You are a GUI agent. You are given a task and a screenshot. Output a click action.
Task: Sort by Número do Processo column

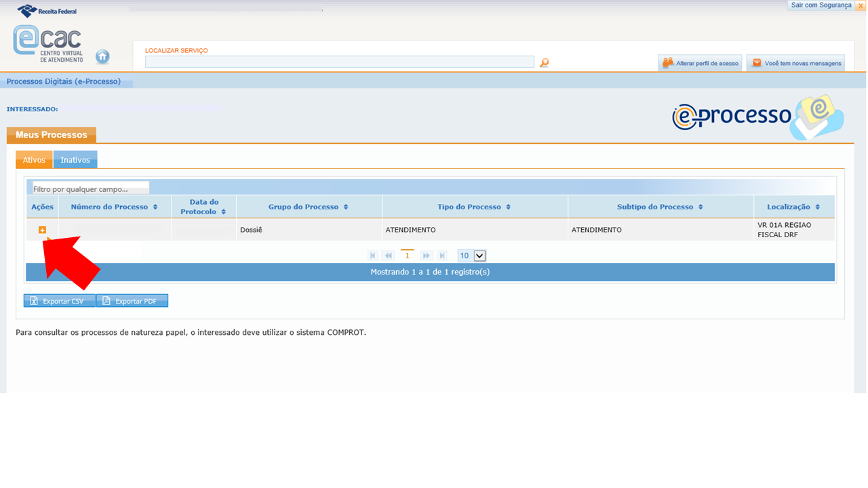pos(114,207)
